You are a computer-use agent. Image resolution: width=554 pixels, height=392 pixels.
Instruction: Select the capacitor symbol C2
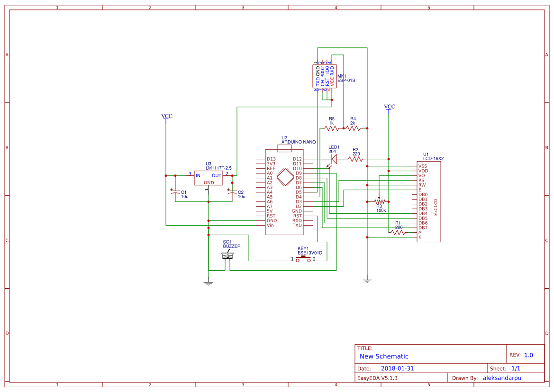[x=232, y=192]
